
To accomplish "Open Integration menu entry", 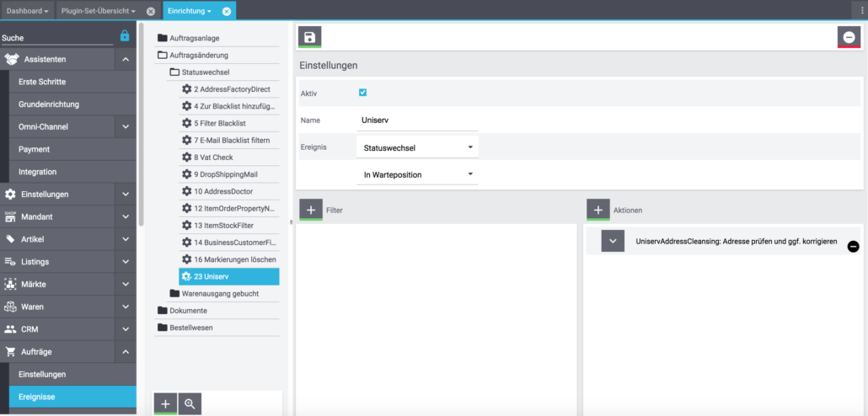I will (72, 172).
